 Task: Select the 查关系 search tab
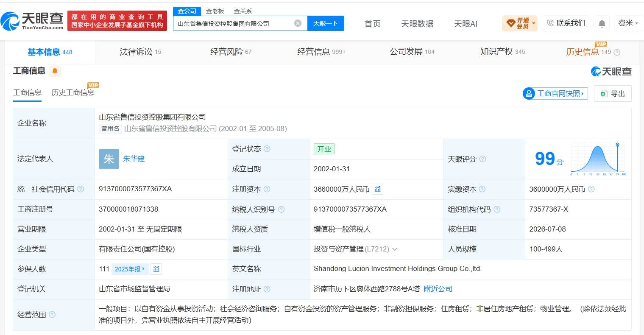tap(243, 11)
